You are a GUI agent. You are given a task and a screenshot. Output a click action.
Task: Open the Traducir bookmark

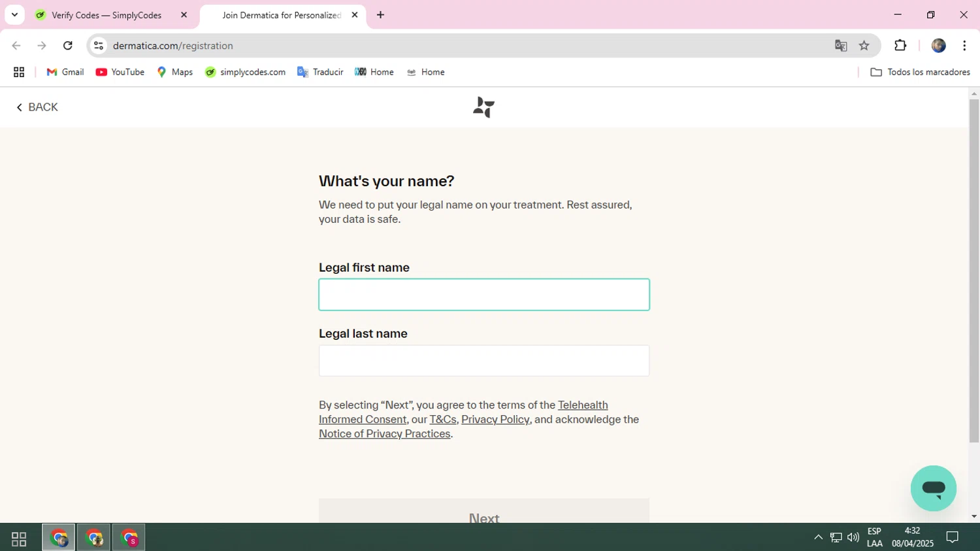[320, 72]
